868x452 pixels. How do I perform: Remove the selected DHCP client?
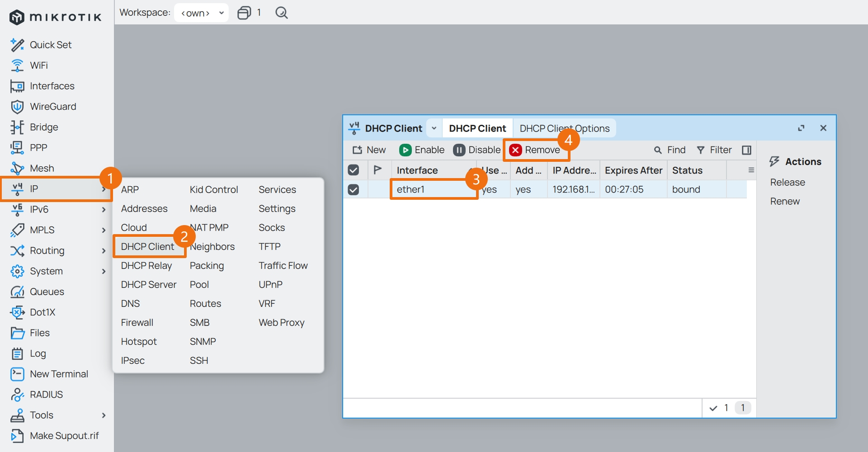[535, 150]
